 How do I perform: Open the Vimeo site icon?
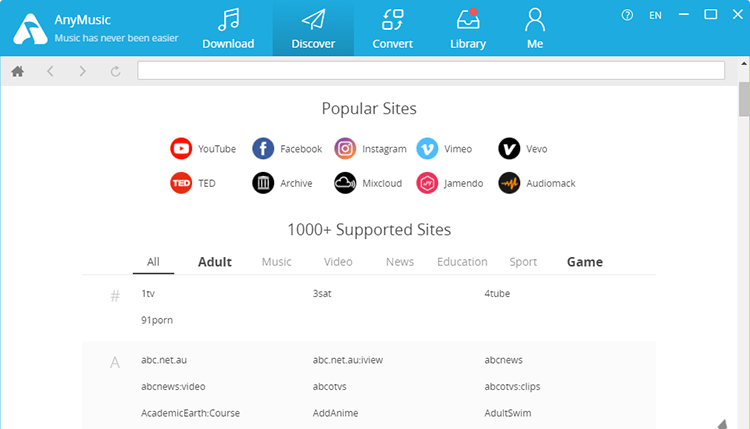click(427, 149)
